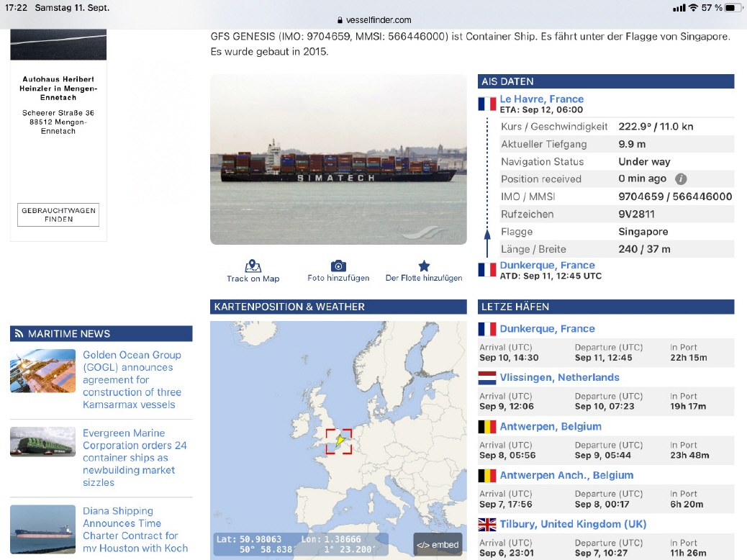
Task: Read the Golden Ocean Group news article
Action: coord(132,379)
